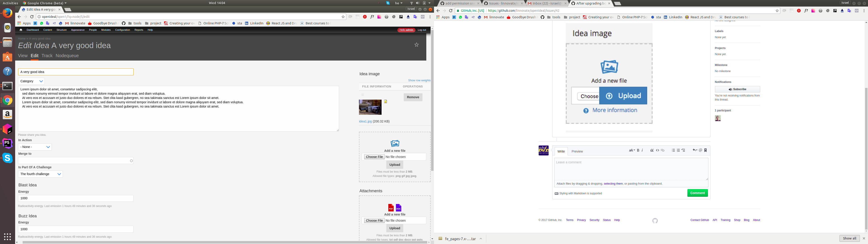
Task: Click the idea1.jpg image thumbnail
Action: pyautogui.click(x=370, y=107)
